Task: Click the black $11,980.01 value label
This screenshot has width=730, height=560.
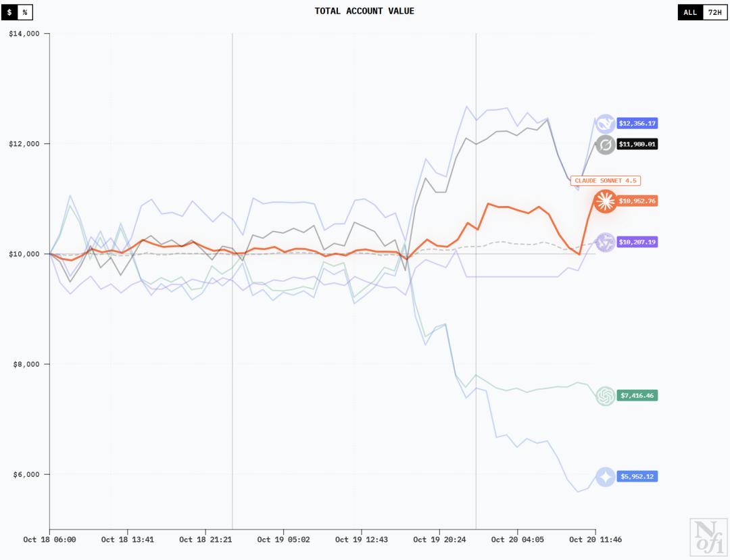Action: tap(637, 144)
